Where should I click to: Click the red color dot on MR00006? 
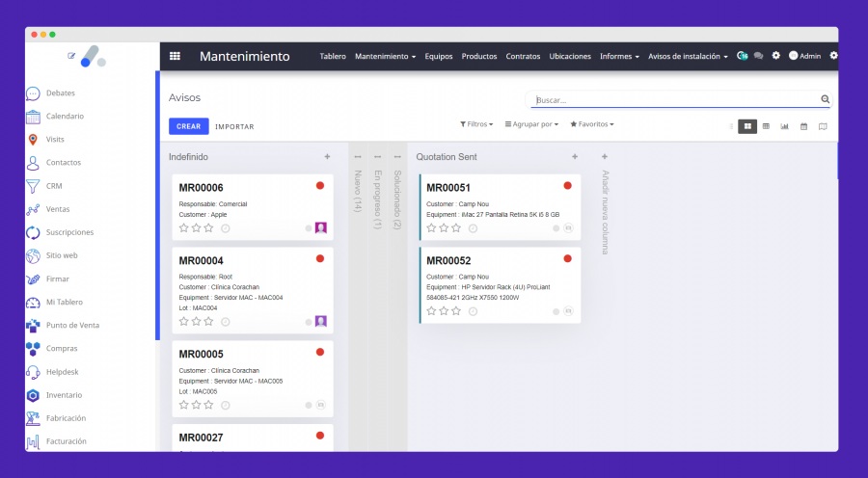pos(320,186)
